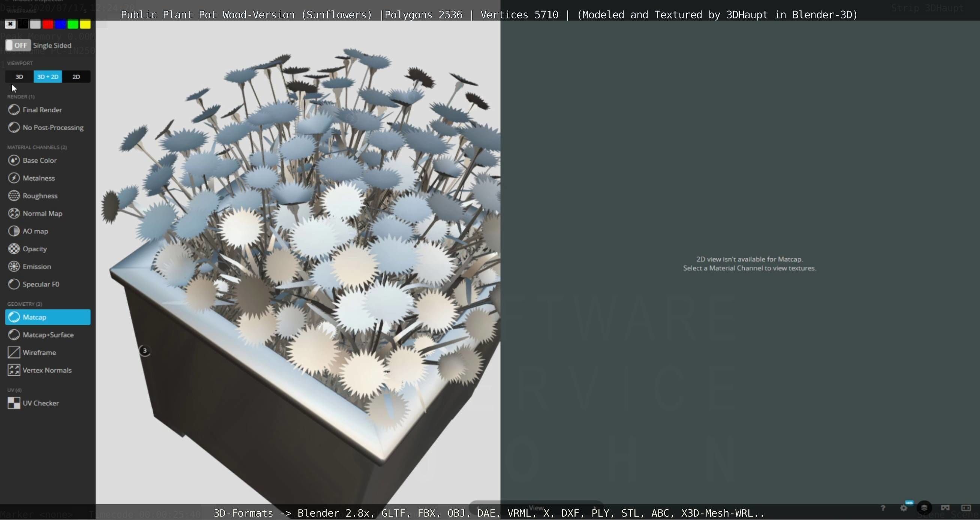
Task: Click 'Select a Material Channel to view textures.' text
Action: click(750, 268)
